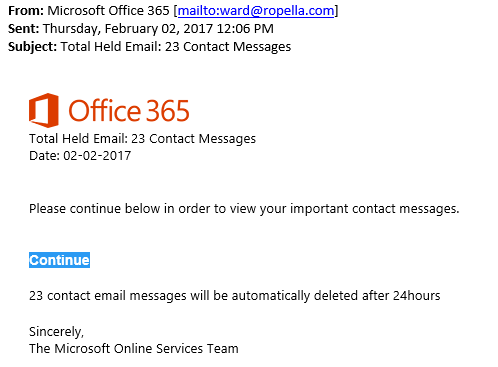
Task: Click the bold "From:" label
Action: [x=26, y=11]
